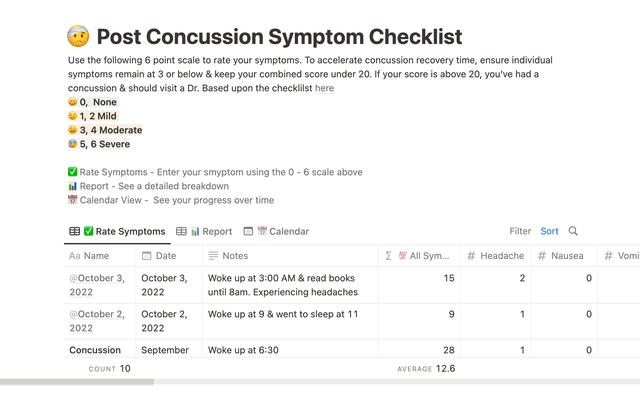
Task: Click the Date column calendar icon
Action: point(146,256)
